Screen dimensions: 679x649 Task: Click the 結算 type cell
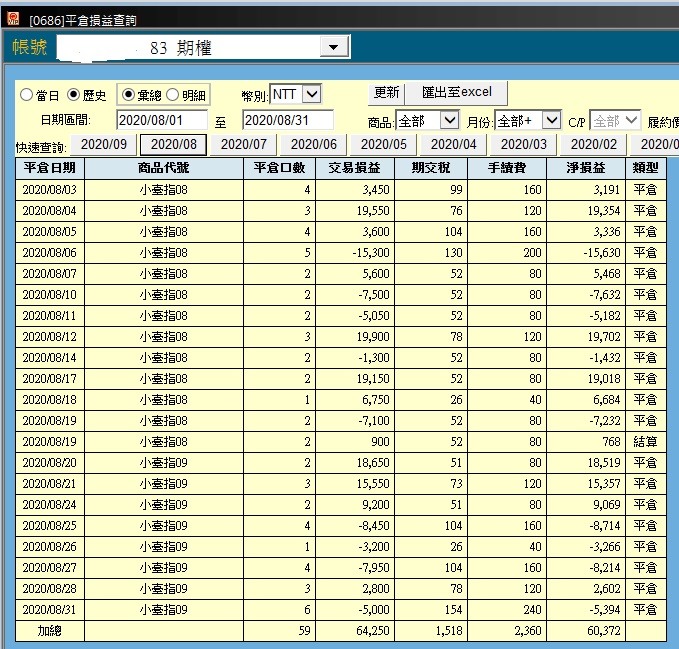(x=646, y=442)
